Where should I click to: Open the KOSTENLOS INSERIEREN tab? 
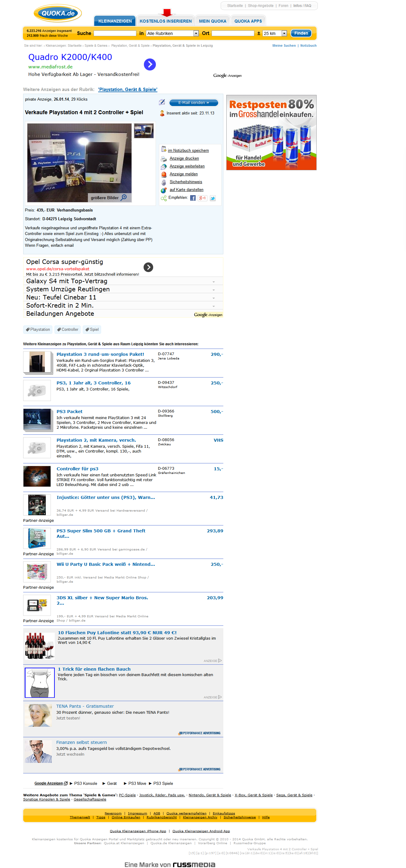click(165, 21)
